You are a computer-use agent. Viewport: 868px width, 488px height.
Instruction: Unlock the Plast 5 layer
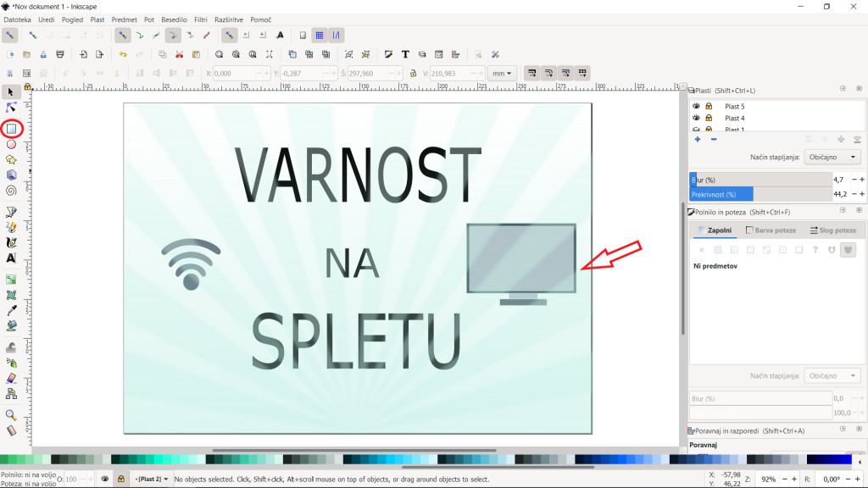[709, 106]
